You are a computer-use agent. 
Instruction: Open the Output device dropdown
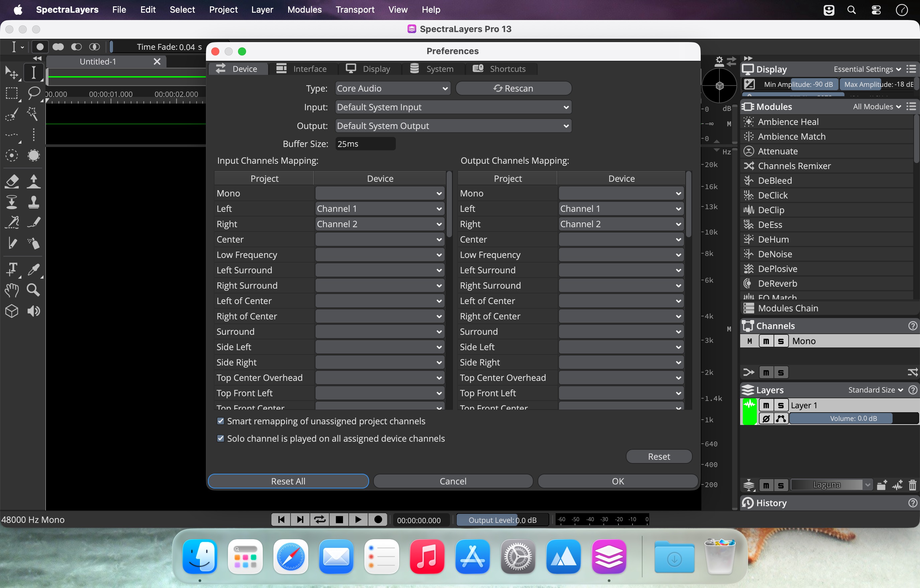(x=453, y=126)
